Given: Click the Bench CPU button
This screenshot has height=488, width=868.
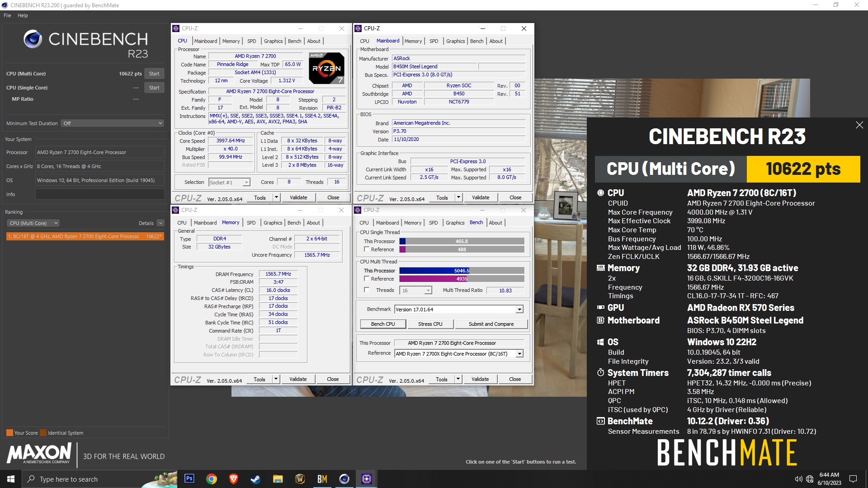Looking at the screenshot, I should 383,324.
